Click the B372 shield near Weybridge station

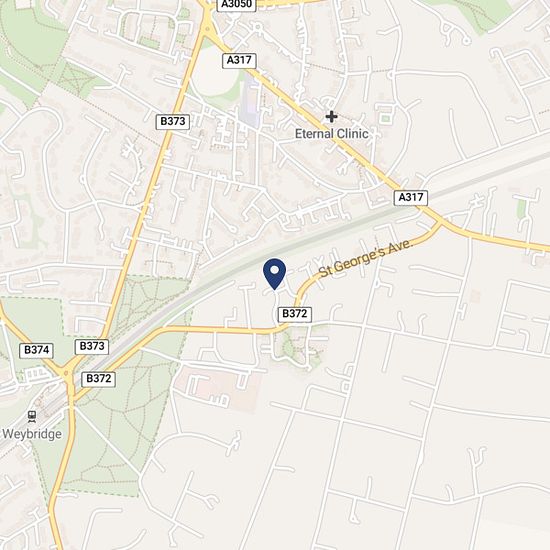[99, 379]
